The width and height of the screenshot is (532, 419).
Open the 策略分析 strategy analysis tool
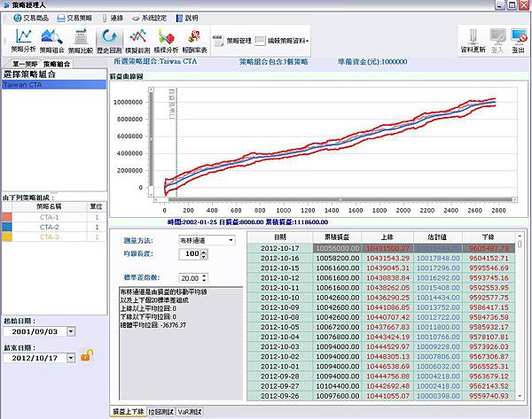coord(23,41)
